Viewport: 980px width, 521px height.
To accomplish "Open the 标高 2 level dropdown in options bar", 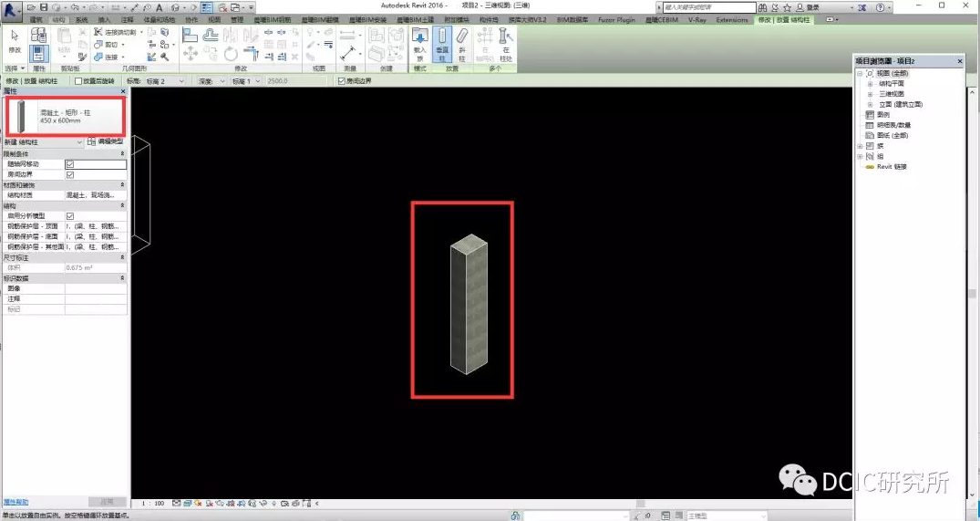I will click(x=165, y=81).
